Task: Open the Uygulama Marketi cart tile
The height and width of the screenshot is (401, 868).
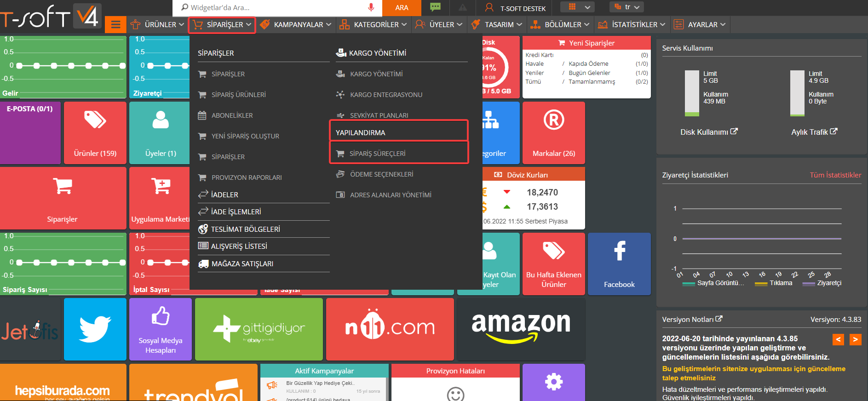Action: coord(160,198)
